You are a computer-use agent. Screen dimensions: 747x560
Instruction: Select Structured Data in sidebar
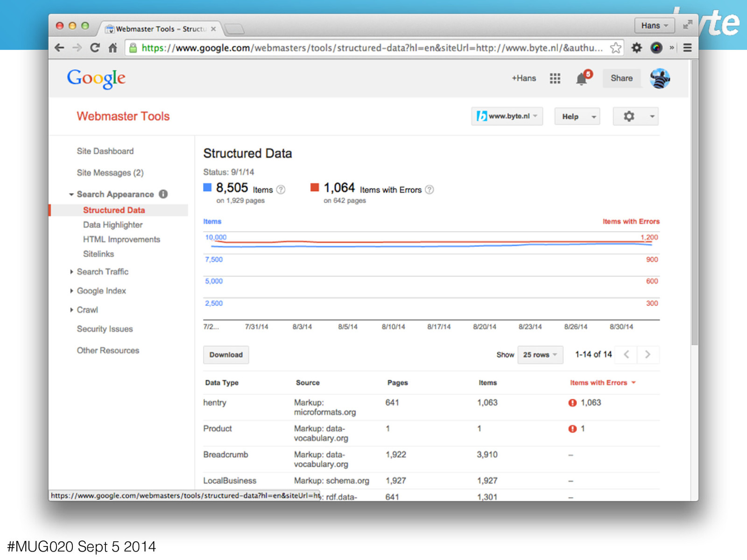point(114,210)
